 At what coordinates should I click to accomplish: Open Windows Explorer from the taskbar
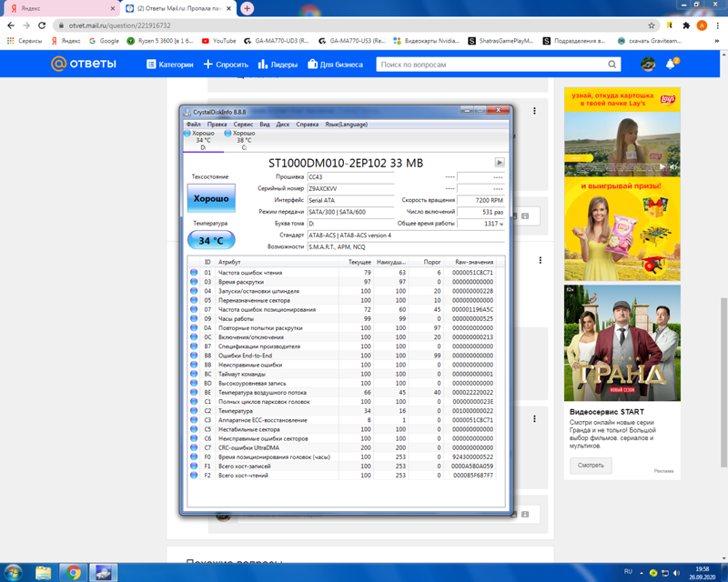(43, 572)
